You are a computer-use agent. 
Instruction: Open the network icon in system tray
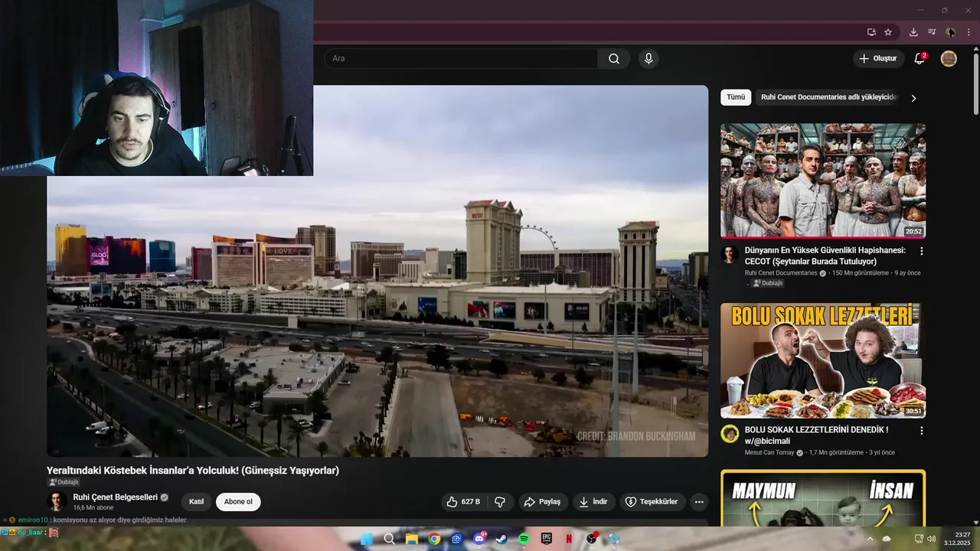click(919, 539)
